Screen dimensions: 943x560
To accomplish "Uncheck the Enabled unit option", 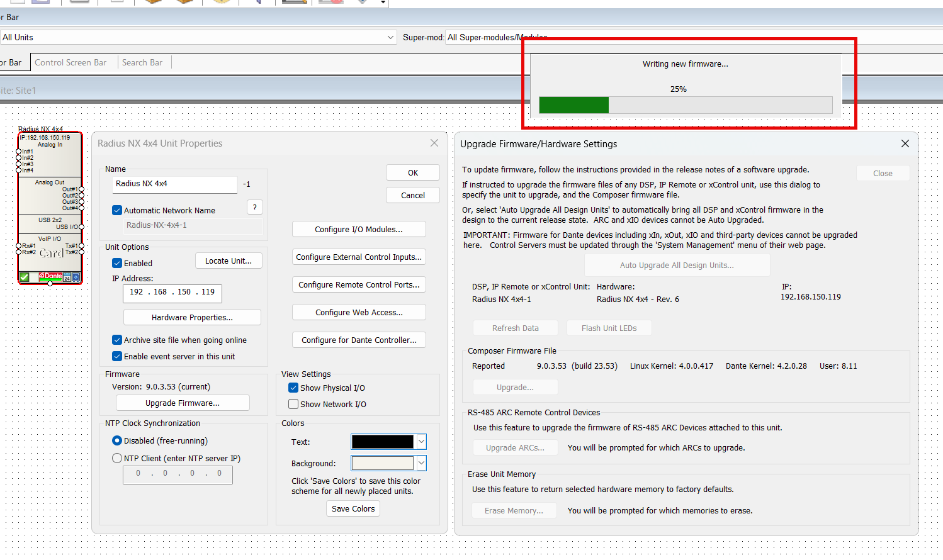I will pyautogui.click(x=117, y=263).
